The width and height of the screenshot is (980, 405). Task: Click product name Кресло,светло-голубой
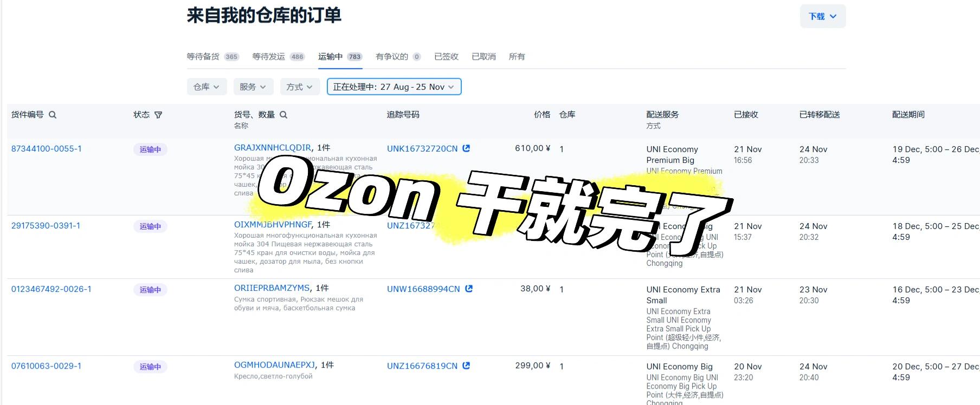tap(273, 376)
